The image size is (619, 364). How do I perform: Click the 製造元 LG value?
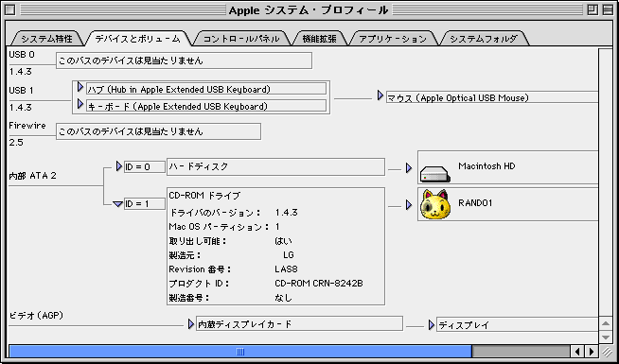(x=289, y=255)
